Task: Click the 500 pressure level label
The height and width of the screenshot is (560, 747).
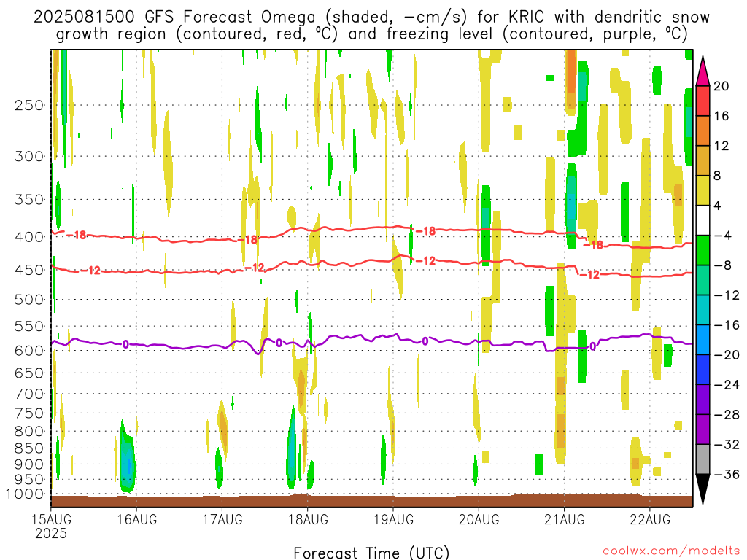Action: [29, 300]
